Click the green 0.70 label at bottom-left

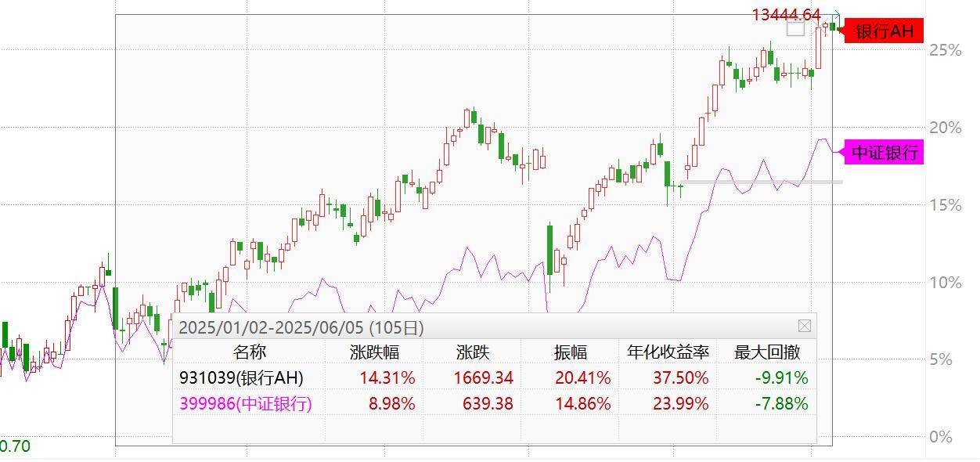click(x=15, y=446)
